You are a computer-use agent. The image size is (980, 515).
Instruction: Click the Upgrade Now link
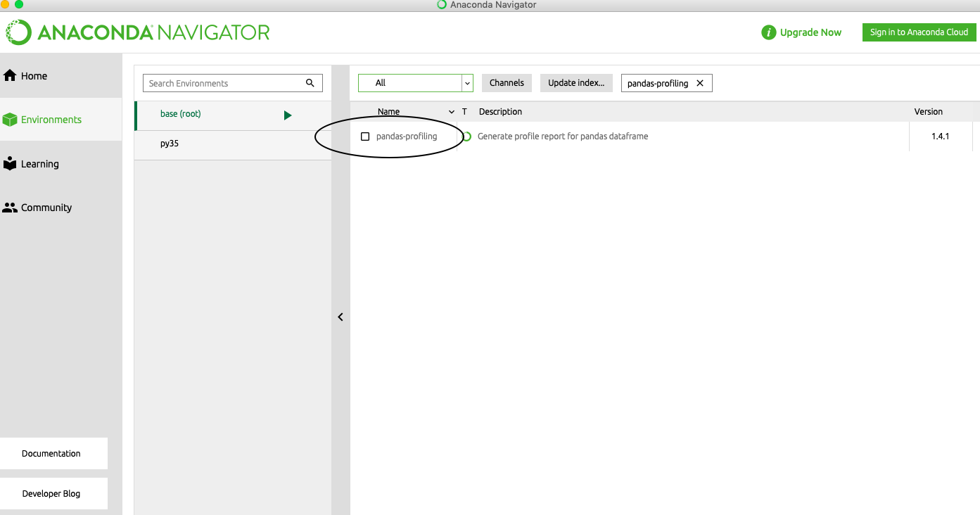pos(810,32)
